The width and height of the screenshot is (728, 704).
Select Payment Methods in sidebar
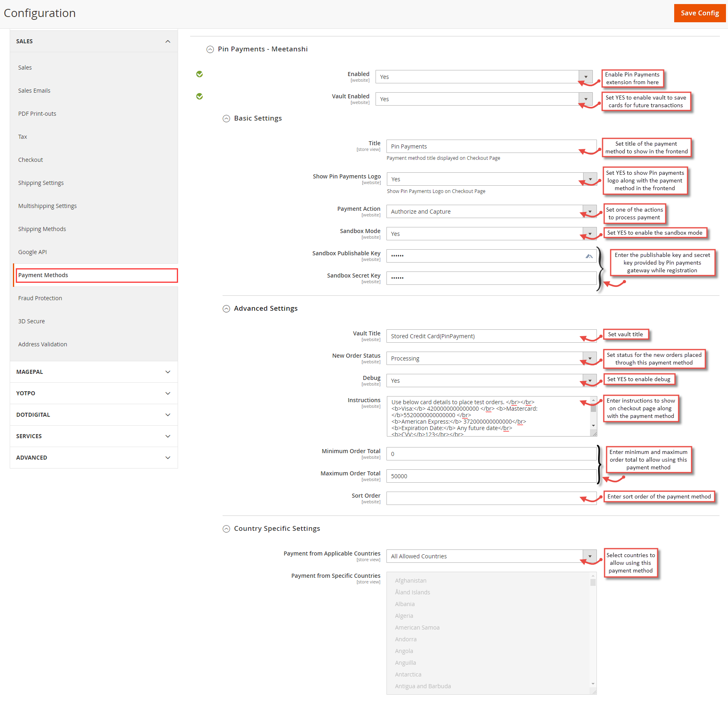pyautogui.click(x=96, y=275)
